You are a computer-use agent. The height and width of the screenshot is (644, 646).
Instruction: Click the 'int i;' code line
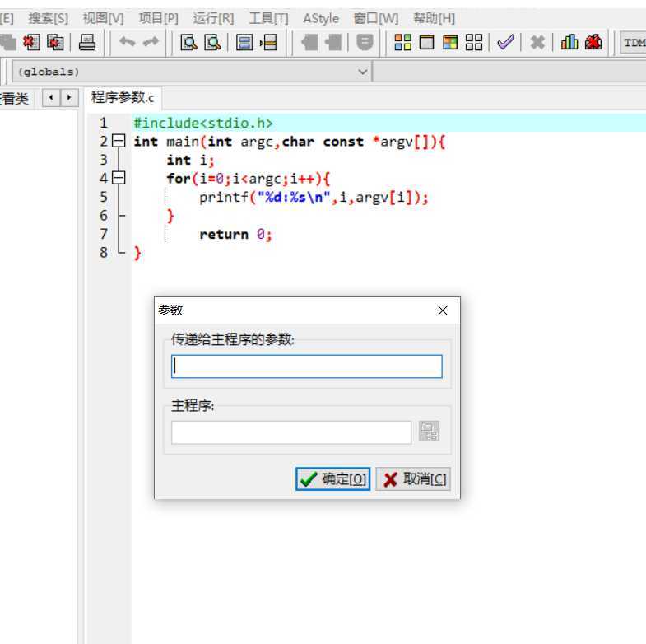pos(190,160)
